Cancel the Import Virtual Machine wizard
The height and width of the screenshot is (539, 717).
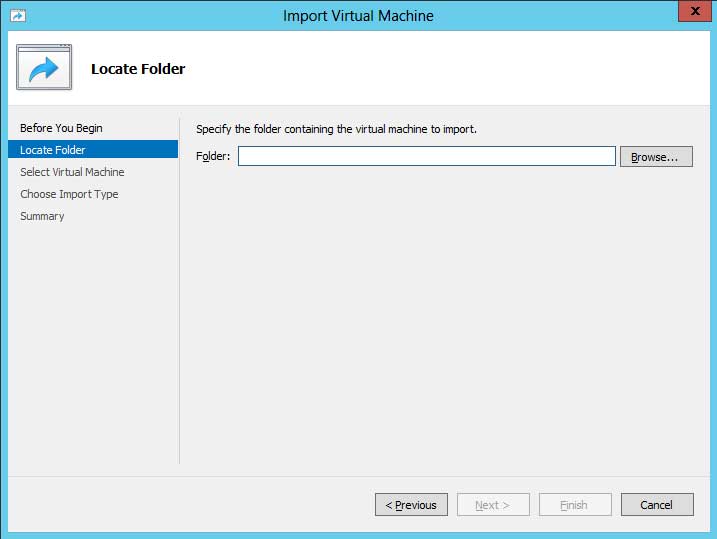point(657,505)
